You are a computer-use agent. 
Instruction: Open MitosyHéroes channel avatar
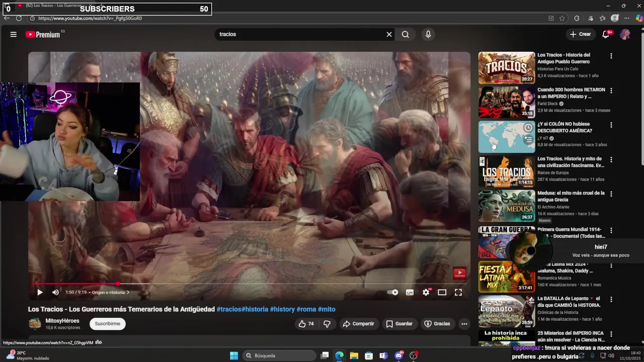[x=35, y=324]
